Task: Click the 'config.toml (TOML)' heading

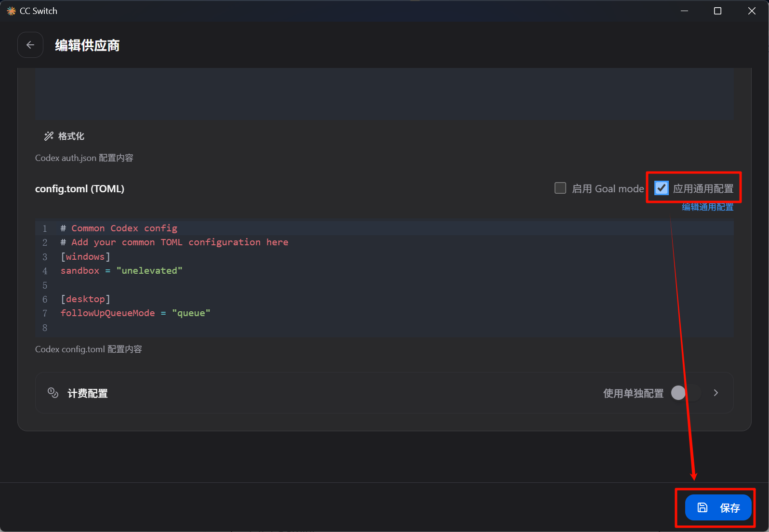Action: pos(80,189)
